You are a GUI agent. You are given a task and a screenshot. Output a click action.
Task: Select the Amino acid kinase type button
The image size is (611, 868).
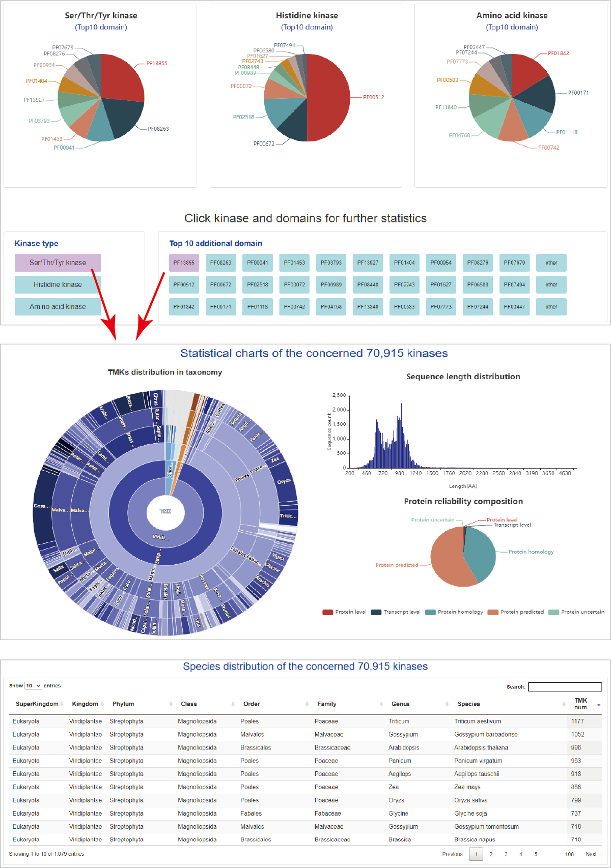click(58, 306)
